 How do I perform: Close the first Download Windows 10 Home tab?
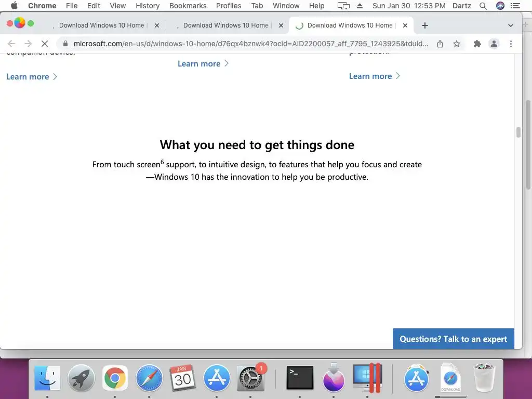click(157, 25)
